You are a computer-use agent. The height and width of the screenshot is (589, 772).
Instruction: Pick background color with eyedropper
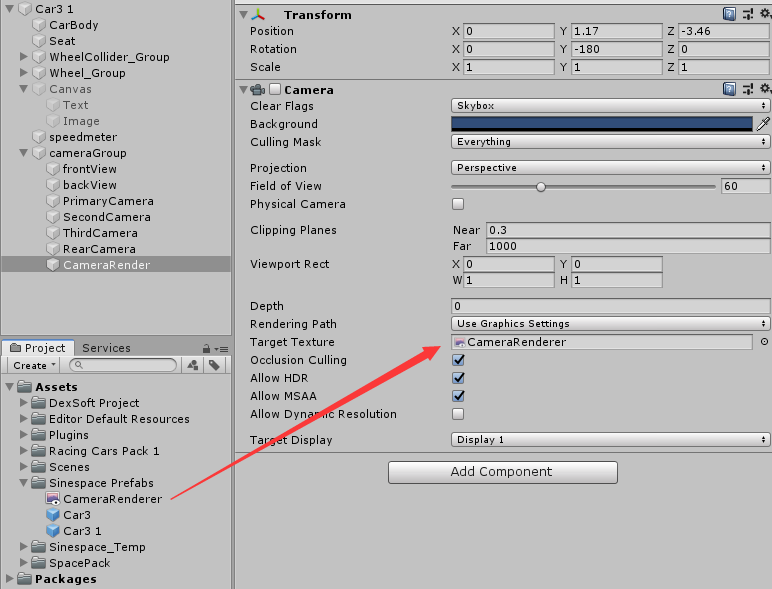pyautogui.click(x=763, y=124)
